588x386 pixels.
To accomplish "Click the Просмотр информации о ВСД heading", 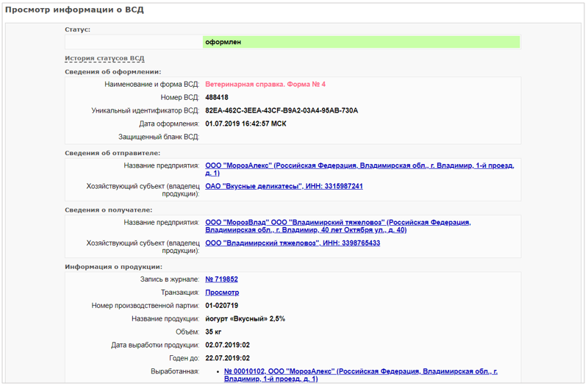I will [75, 10].
